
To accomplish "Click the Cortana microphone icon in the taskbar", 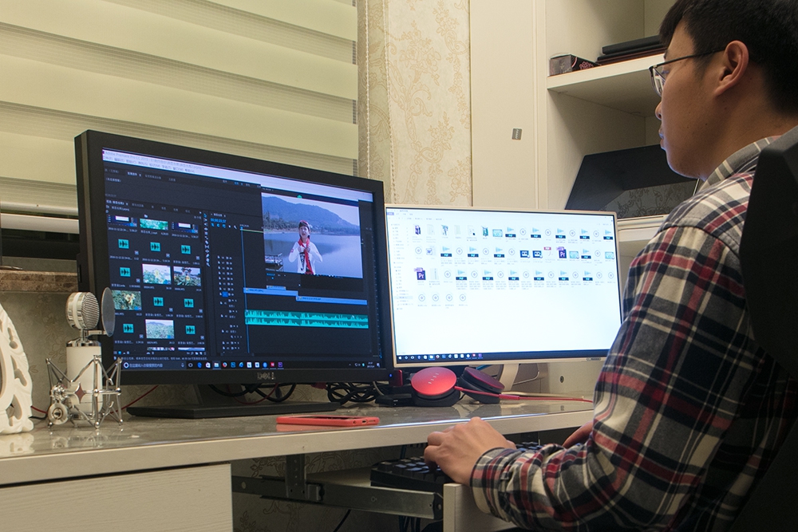I will 183,365.
